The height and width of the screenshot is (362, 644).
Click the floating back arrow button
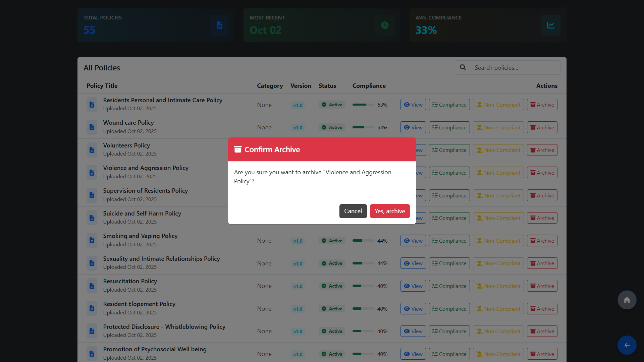tap(627, 345)
